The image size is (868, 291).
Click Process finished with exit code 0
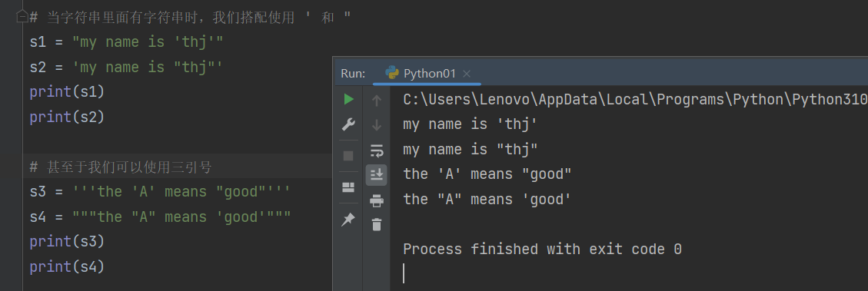point(542,250)
